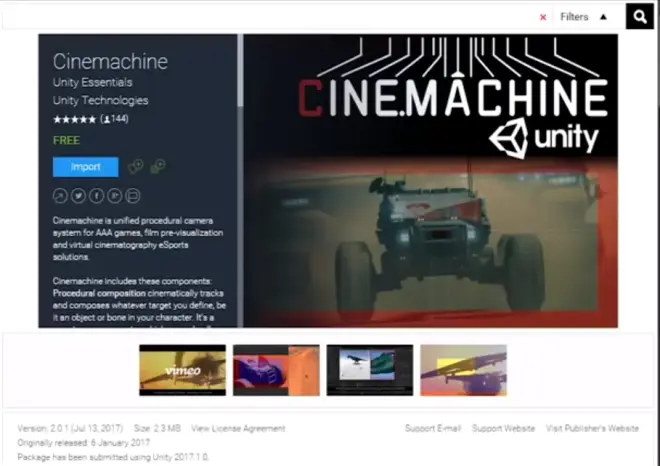Viewport: 660px width, 466px height.
Task: Open the Support Website link
Action: coord(503,429)
